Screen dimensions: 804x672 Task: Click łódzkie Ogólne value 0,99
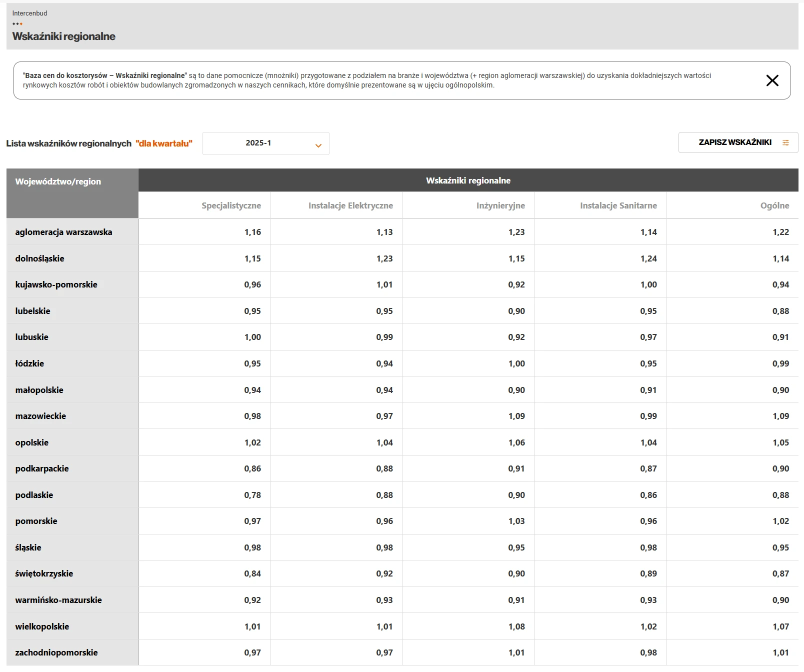pyautogui.click(x=780, y=363)
